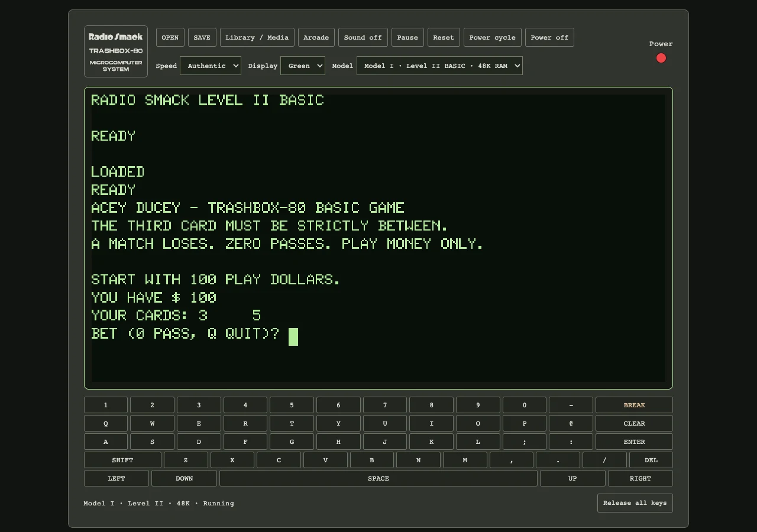The height and width of the screenshot is (532, 757).
Task: Tap the @ key
Action: coord(571,423)
